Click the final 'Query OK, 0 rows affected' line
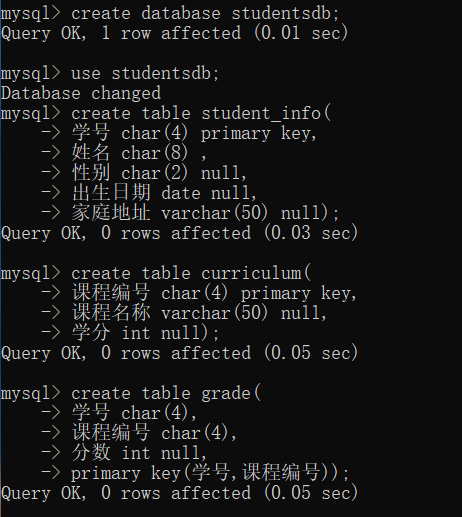This screenshot has height=517, width=462. [x=179, y=493]
